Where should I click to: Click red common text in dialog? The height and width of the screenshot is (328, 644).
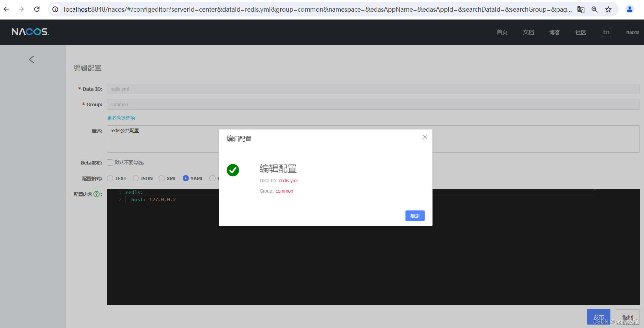[x=284, y=191]
